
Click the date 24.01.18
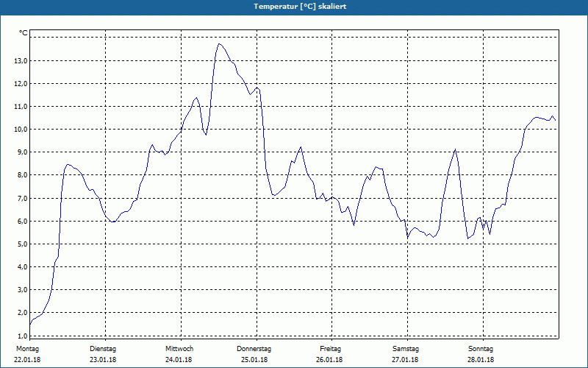pyautogui.click(x=179, y=360)
